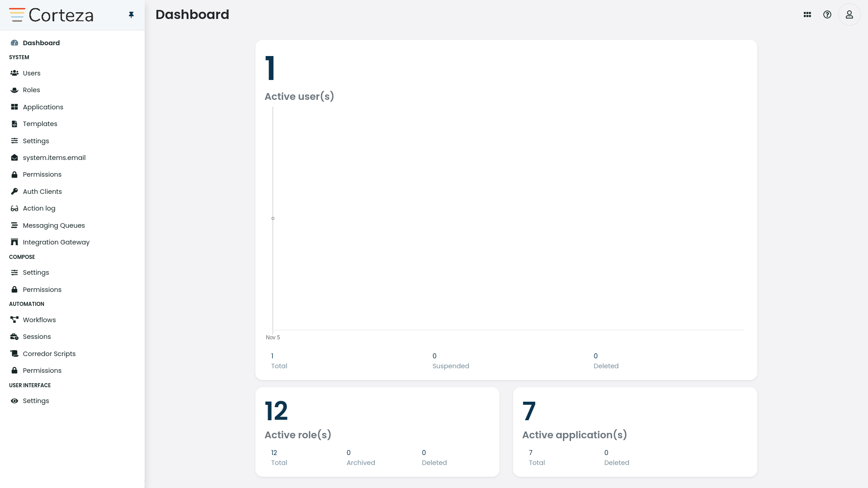
Task: Click the large '12' roles count
Action: pos(276,411)
